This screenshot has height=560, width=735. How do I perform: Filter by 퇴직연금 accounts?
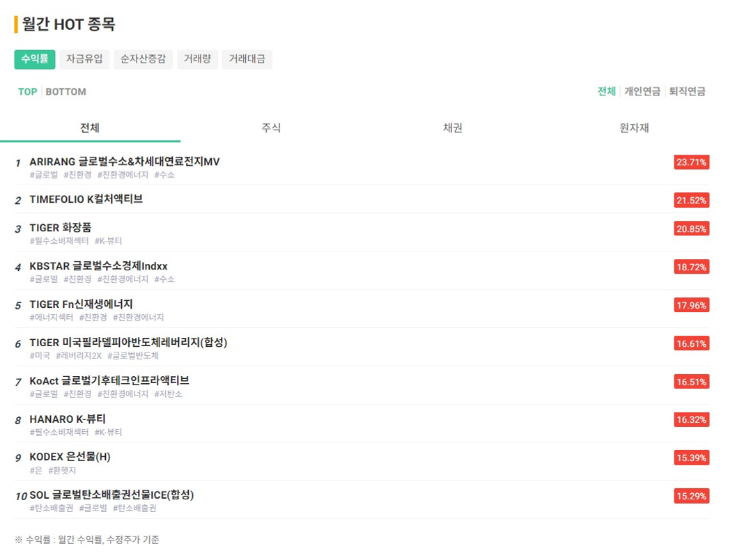(687, 91)
